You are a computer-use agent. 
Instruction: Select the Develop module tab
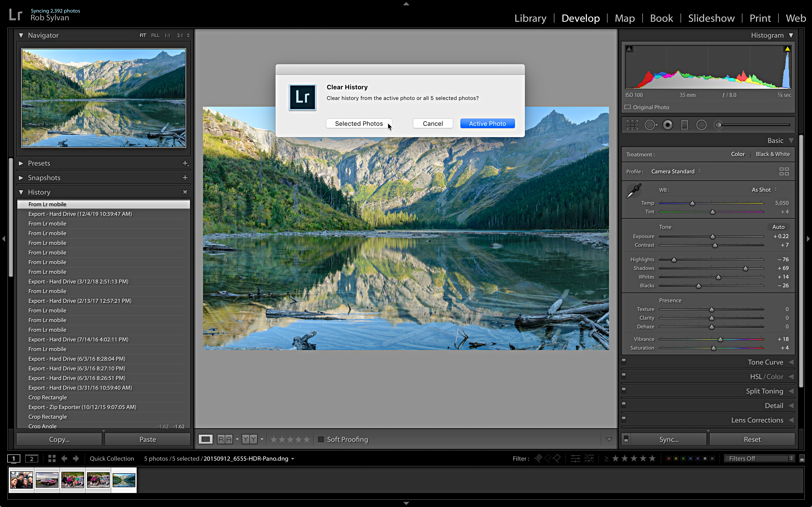coord(580,18)
